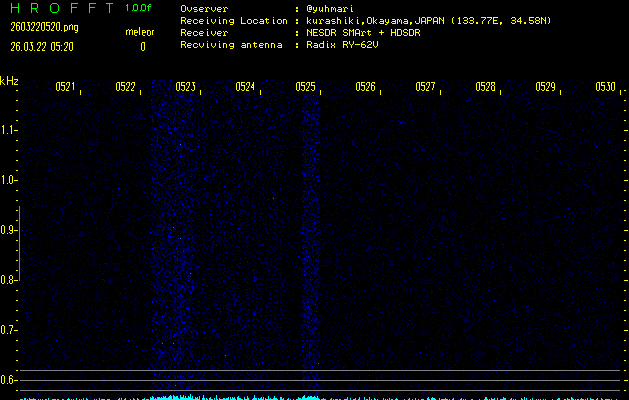Click the Recviving antenna label
Viewport: 629px width, 400px height.
(x=231, y=45)
